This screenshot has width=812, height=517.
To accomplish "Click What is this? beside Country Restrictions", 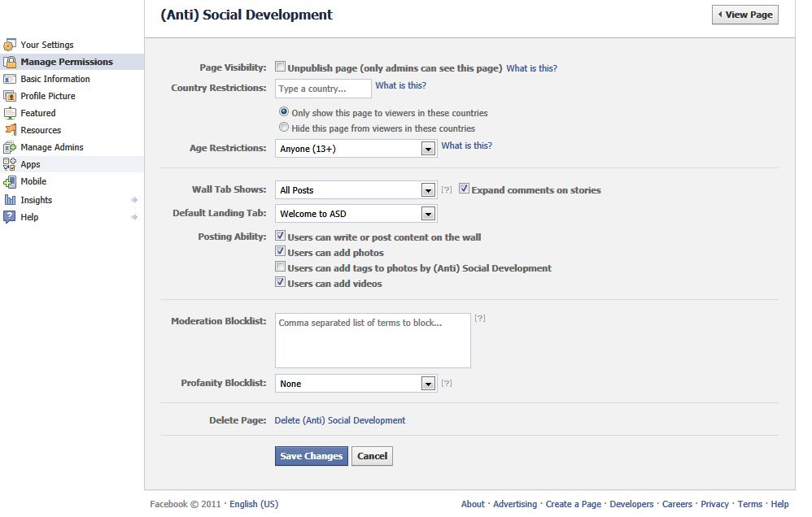I will (x=400, y=85).
